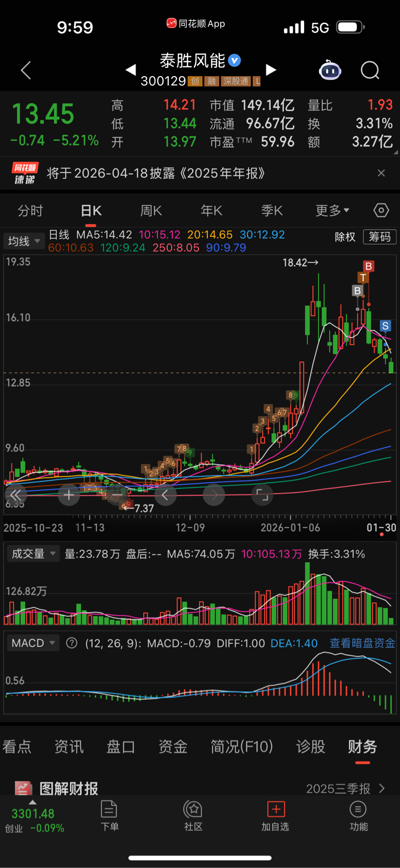
Task: Tap the 查看暗盘资金 link
Action: [x=362, y=643]
